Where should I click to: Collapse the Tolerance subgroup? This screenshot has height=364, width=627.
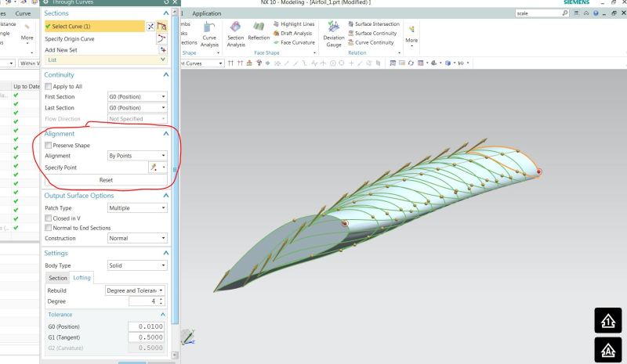163,315
